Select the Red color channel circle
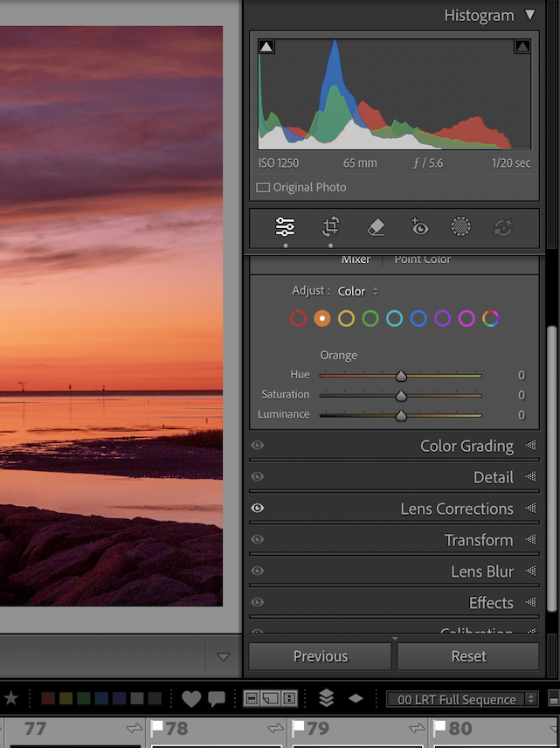This screenshot has width=560, height=748. point(298,318)
